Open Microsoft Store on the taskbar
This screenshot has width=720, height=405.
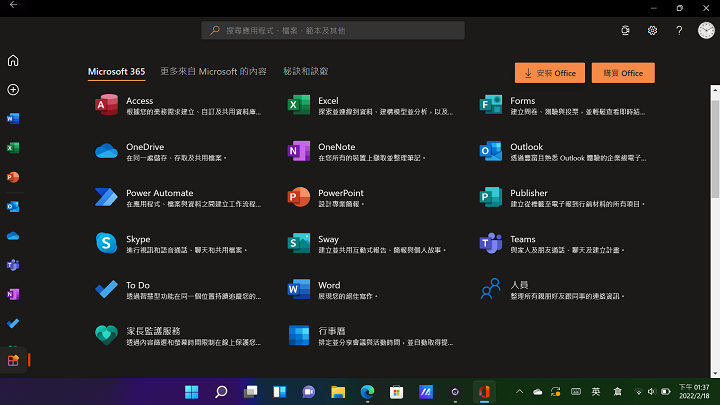[396, 392]
